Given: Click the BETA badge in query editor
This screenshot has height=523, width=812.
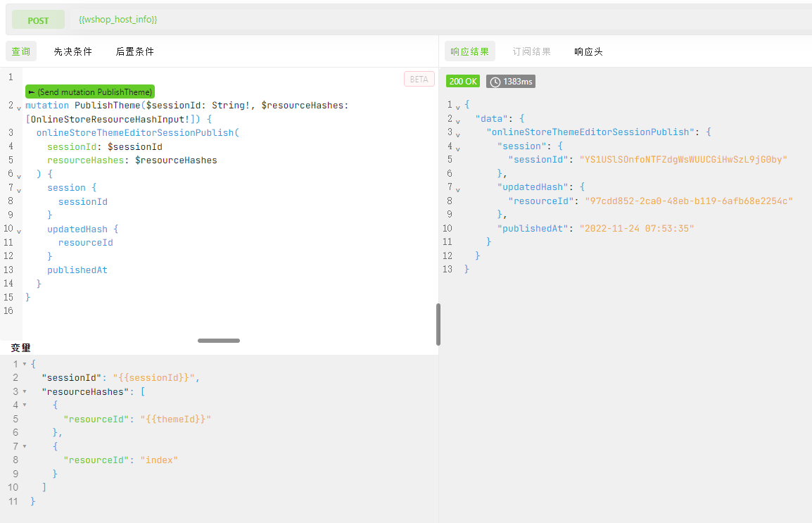Looking at the screenshot, I should [419, 80].
